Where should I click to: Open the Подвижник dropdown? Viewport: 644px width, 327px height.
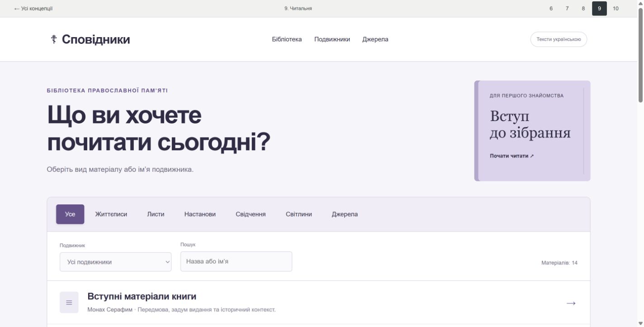pyautogui.click(x=116, y=262)
